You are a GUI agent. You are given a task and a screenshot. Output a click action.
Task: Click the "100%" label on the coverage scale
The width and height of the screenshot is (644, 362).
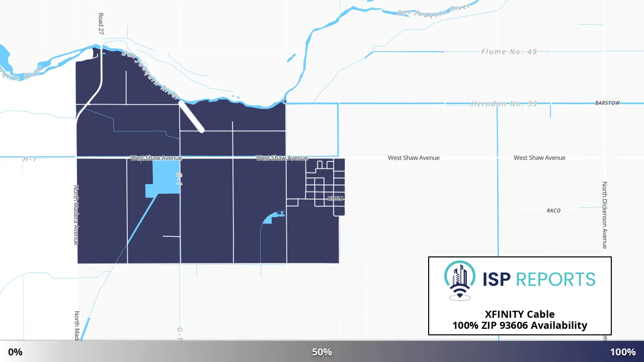[623, 352]
